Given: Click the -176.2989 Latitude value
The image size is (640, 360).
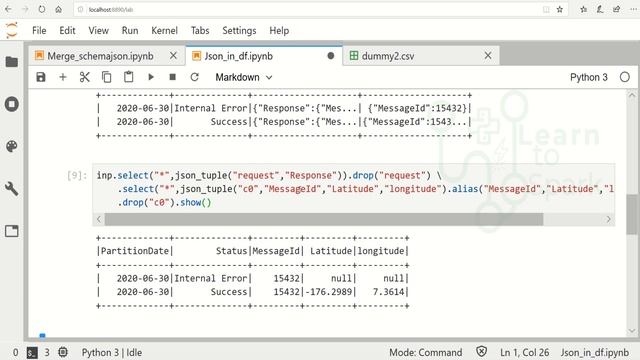Looking at the screenshot, I should (x=329, y=292).
